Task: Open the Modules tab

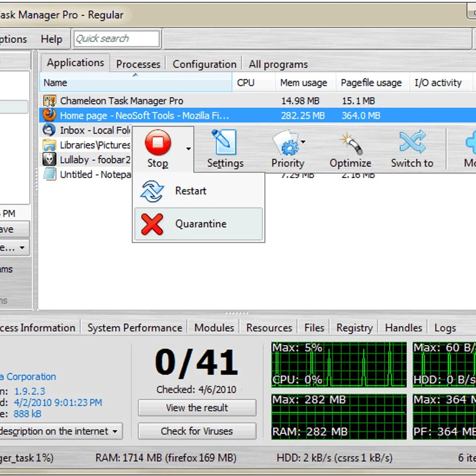Action: click(214, 328)
